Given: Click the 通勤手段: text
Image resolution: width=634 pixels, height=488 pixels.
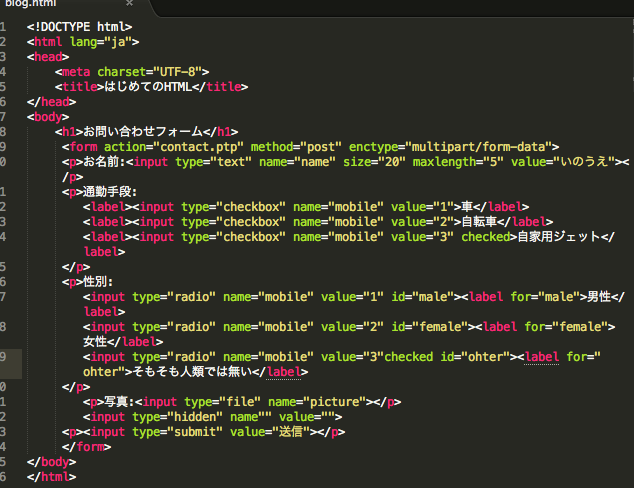Looking at the screenshot, I should tap(110, 192).
